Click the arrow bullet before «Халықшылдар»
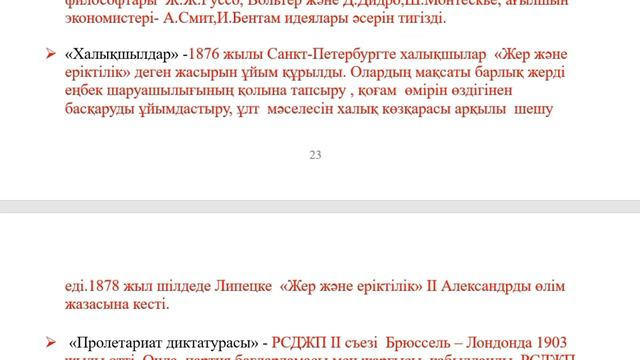Viewport: 640px width, 360px height. [51, 53]
